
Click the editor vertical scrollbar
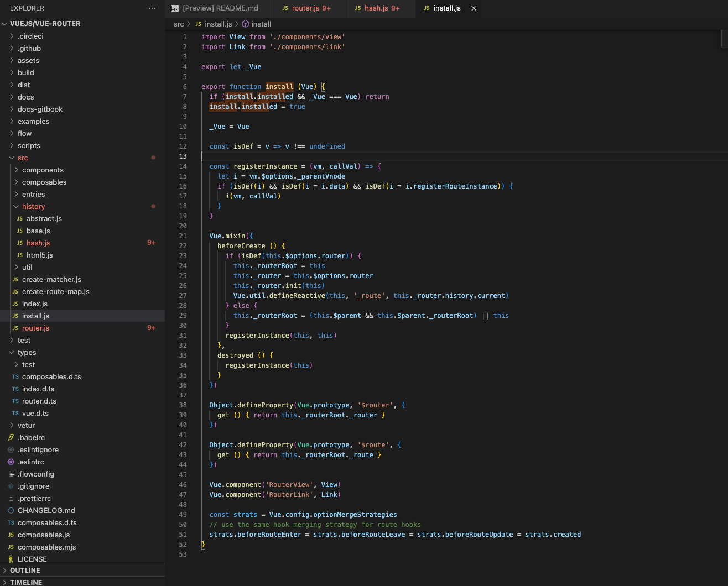point(724,39)
